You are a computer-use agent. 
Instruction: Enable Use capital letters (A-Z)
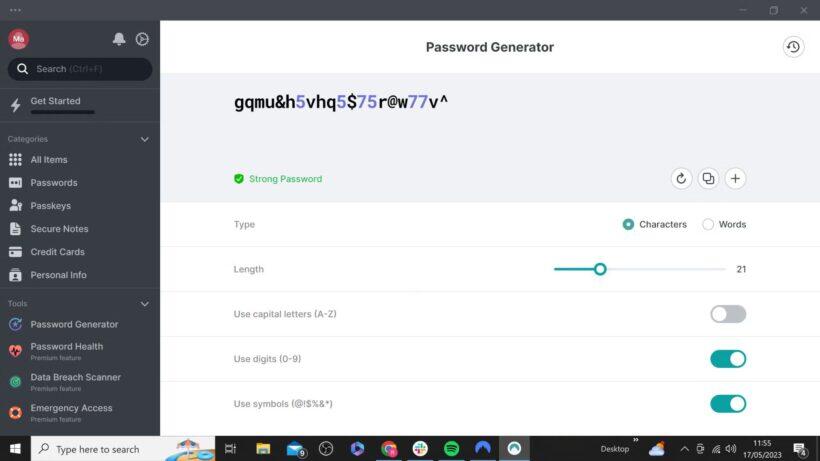click(x=728, y=314)
